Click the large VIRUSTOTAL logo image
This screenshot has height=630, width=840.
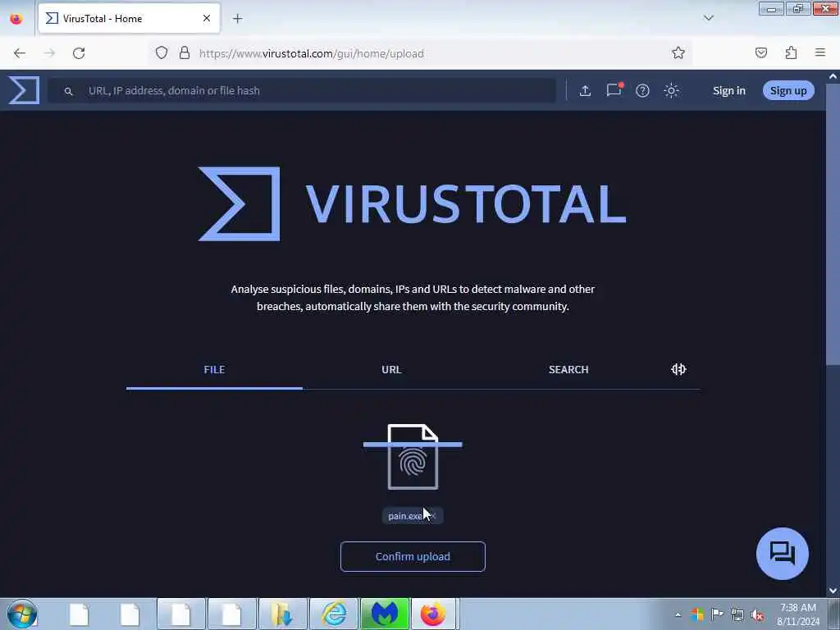tap(412, 204)
